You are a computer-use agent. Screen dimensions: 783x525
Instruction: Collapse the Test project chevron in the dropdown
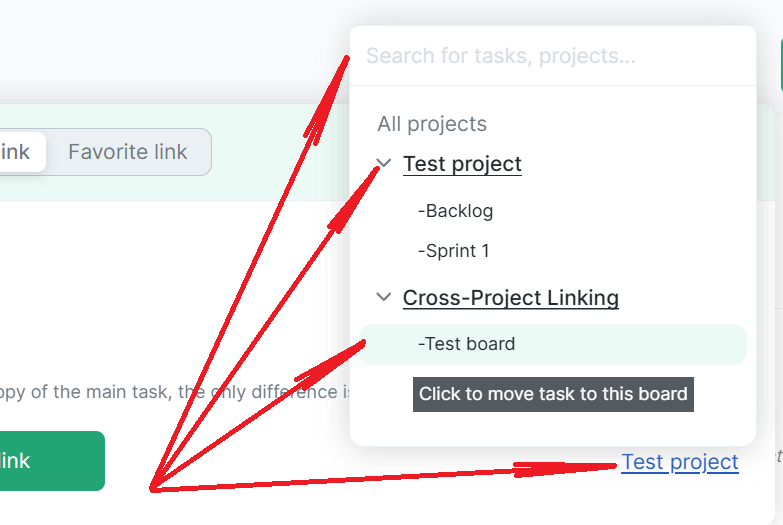(383, 163)
